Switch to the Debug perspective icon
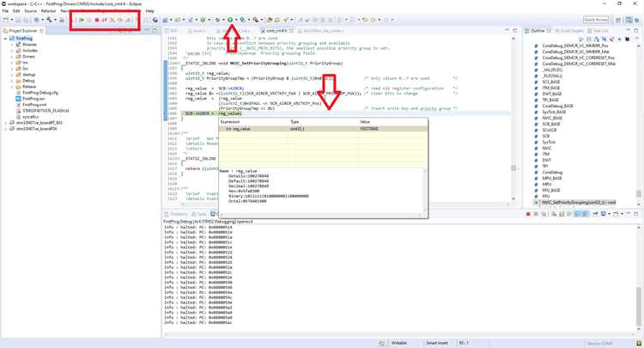 point(637,20)
